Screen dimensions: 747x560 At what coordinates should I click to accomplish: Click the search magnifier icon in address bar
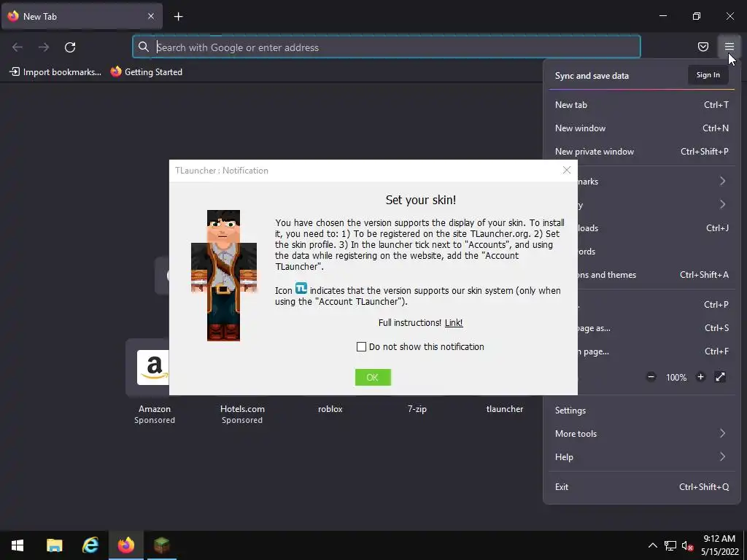pyautogui.click(x=144, y=47)
